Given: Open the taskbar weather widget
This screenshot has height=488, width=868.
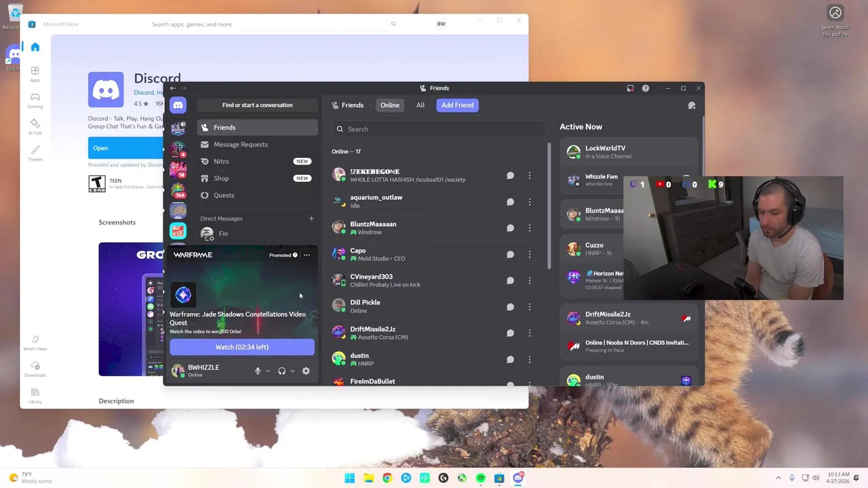Looking at the screenshot, I should click(x=31, y=478).
